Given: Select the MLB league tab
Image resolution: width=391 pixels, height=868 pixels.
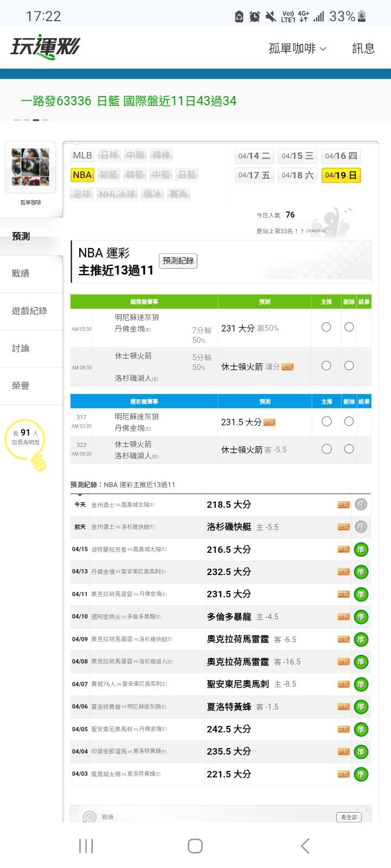Looking at the screenshot, I should (x=83, y=155).
